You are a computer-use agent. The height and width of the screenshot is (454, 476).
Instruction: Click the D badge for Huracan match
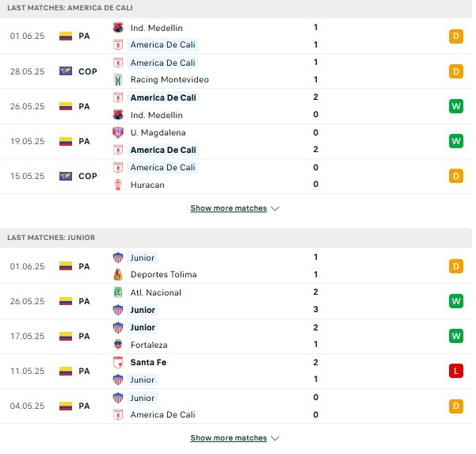tap(456, 176)
